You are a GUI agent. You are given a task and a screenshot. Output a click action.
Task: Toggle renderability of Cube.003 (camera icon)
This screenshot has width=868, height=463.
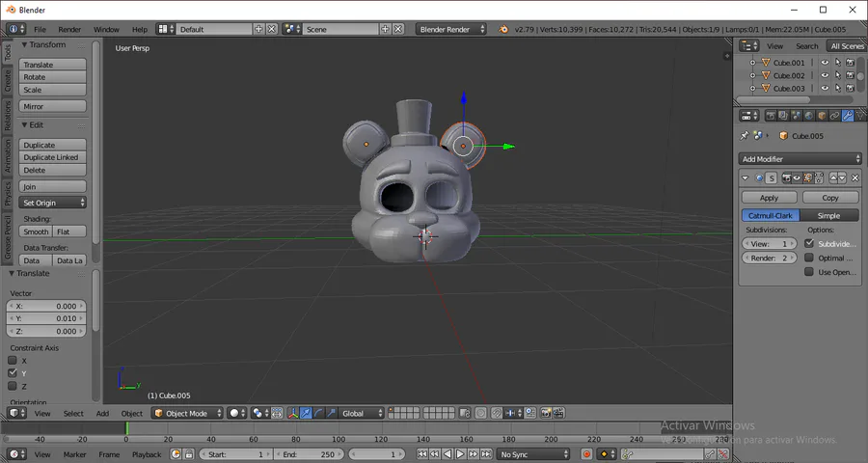click(x=851, y=88)
